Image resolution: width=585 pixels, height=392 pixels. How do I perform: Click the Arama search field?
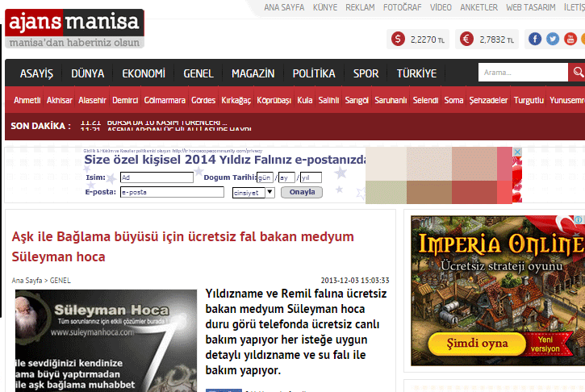[523, 72]
